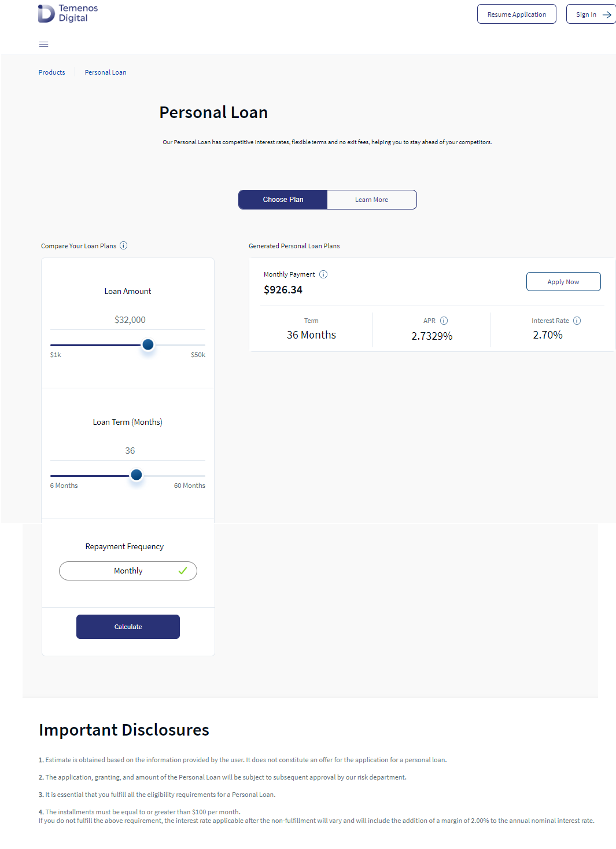Click info icon beside Compare Your Loan Plans
The image size is (616, 849).
tap(123, 246)
